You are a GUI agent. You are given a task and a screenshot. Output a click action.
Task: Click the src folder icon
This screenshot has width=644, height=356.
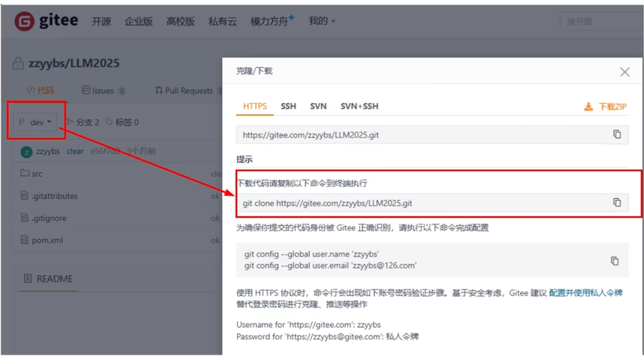[x=25, y=173]
